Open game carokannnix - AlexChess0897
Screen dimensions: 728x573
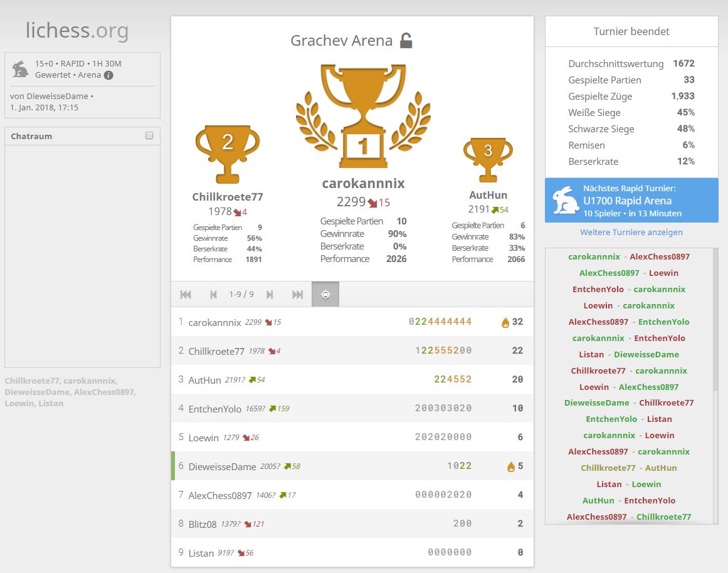pyautogui.click(x=629, y=257)
